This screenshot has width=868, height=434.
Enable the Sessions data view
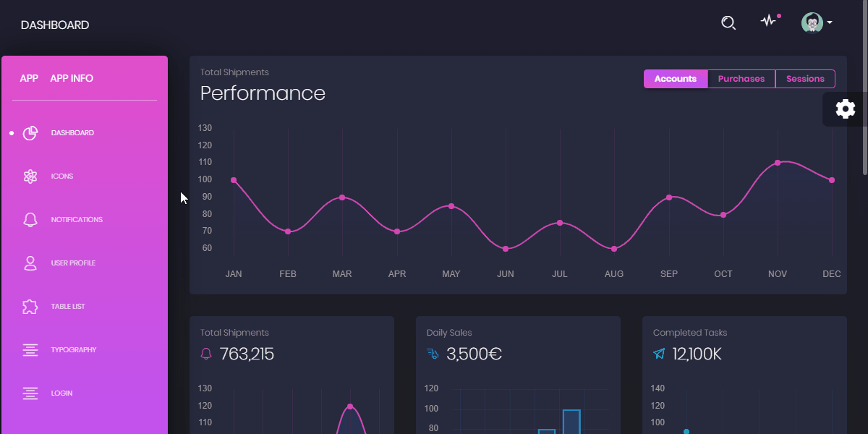[x=805, y=78]
